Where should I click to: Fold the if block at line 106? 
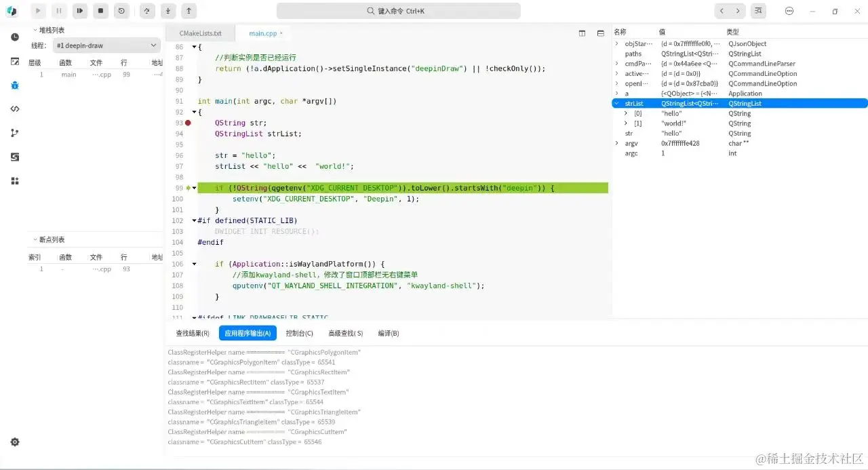click(x=194, y=264)
